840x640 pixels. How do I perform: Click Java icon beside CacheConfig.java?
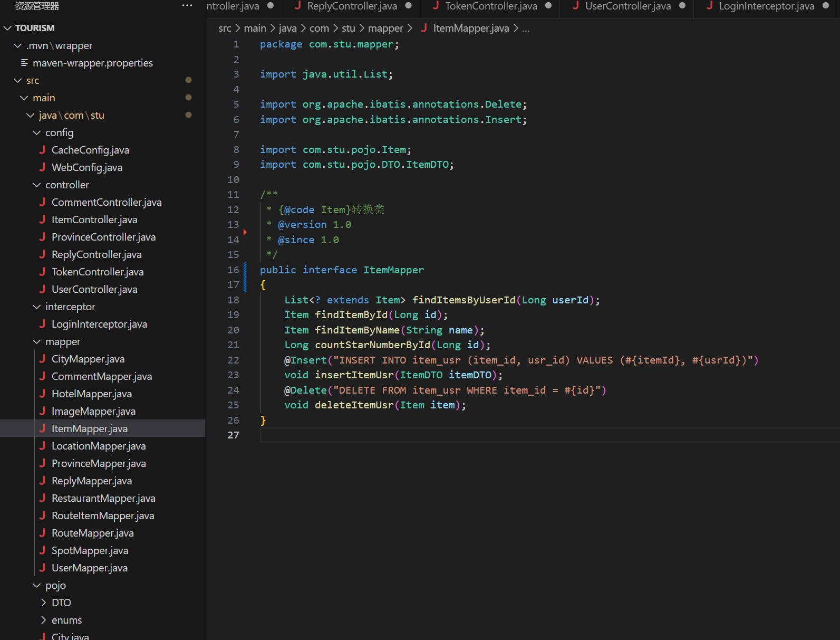pos(42,150)
